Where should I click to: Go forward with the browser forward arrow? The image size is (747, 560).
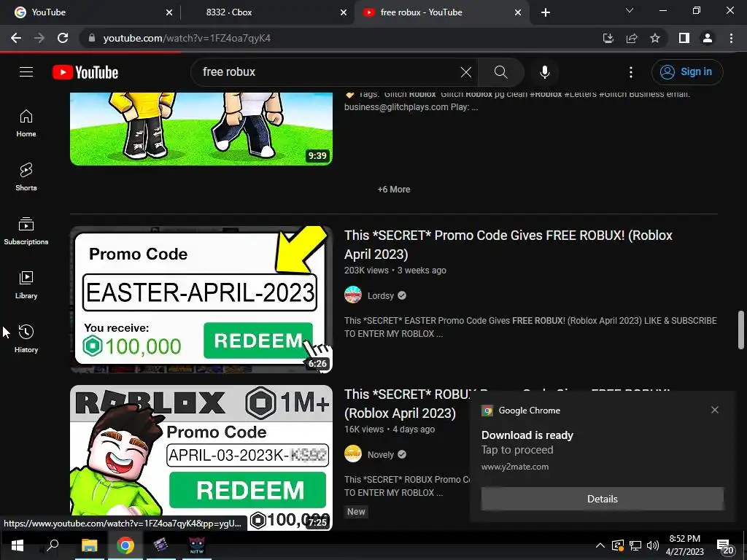pyautogui.click(x=39, y=38)
